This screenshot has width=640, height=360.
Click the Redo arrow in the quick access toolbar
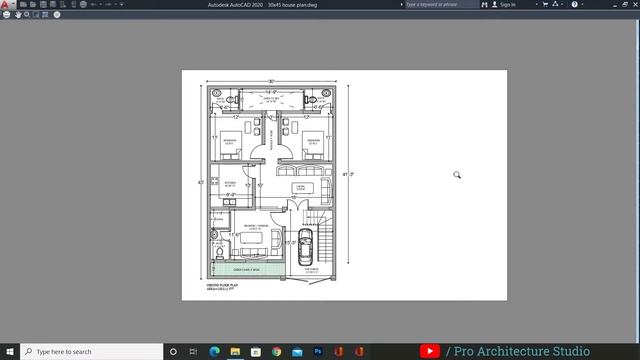click(109, 4)
